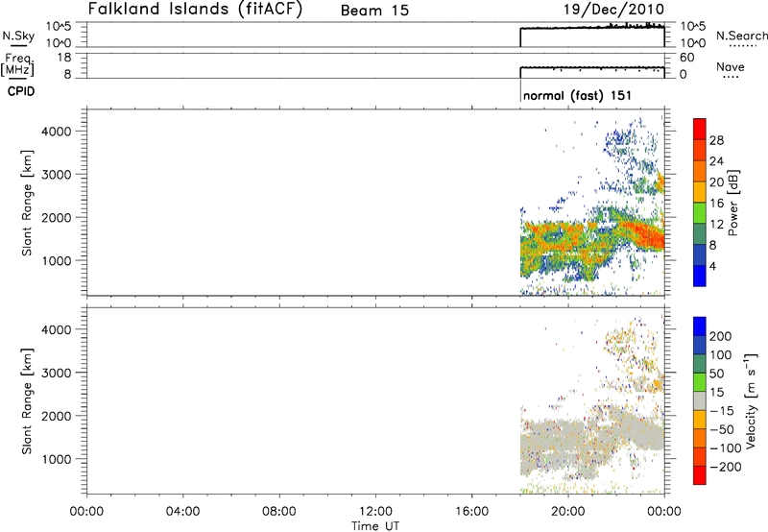This screenshot has height=532, width=768.
Task: Click the 4–8 dB blue Power swatch
Action: point(700,254)
